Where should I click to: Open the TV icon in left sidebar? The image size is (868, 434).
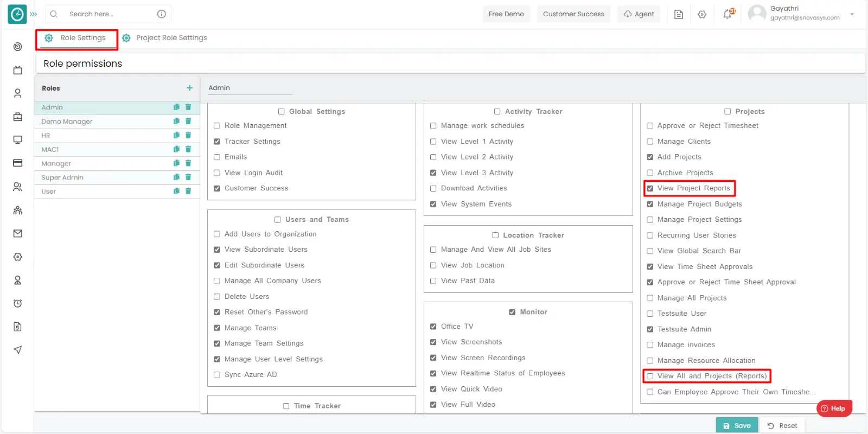[x=17, y=70]
